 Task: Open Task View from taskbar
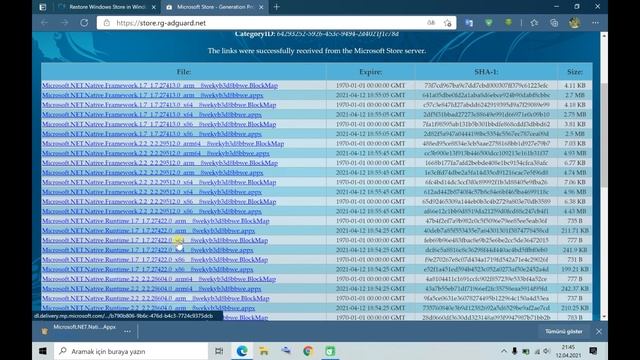pyautogui.click(x=219, y=351)
